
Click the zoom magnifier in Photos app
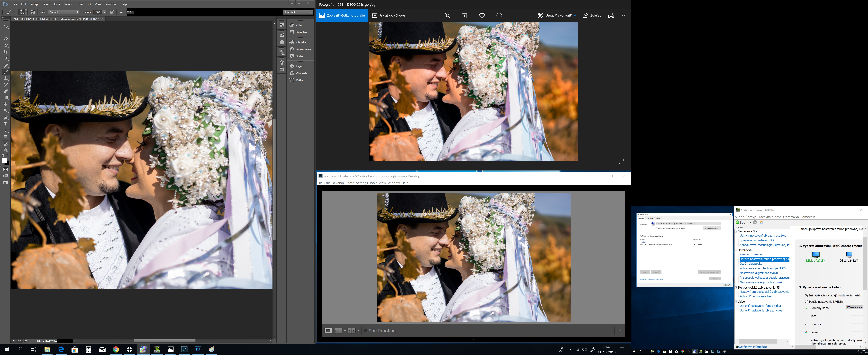(447, 16)
